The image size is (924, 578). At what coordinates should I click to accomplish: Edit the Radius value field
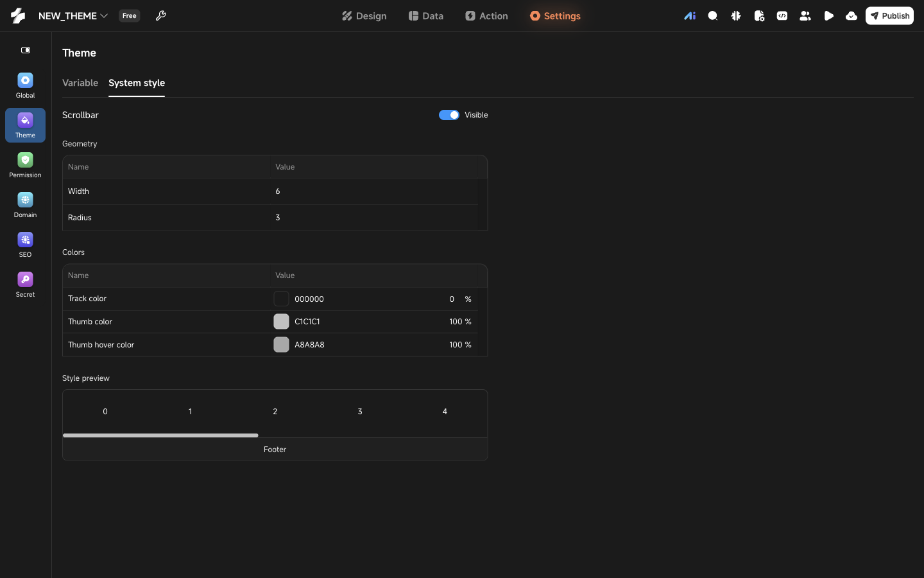pyautogui.click(x=375, y=218)
